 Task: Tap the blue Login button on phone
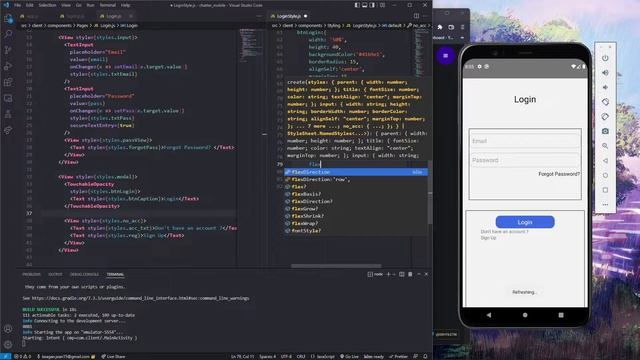[x=525, y=222]
